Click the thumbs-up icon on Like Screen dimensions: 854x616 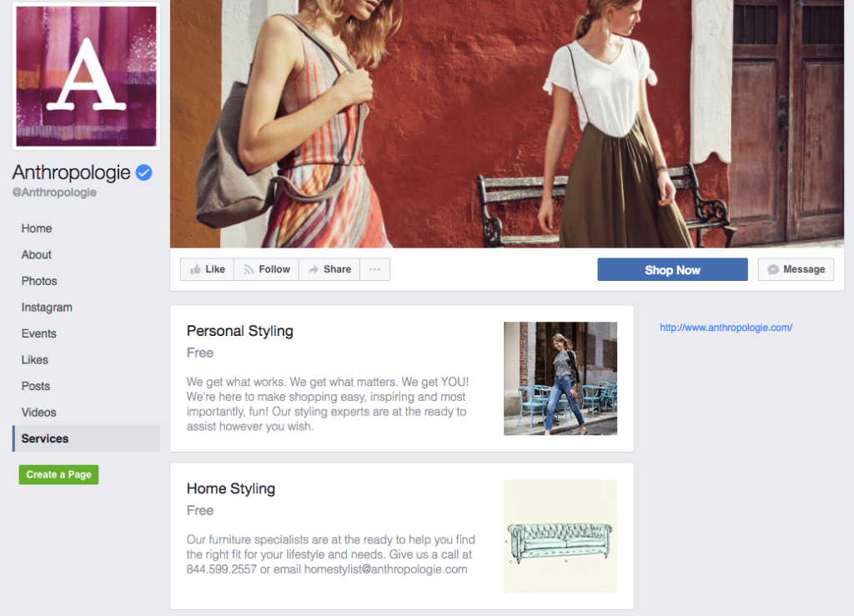pos(195,269)
